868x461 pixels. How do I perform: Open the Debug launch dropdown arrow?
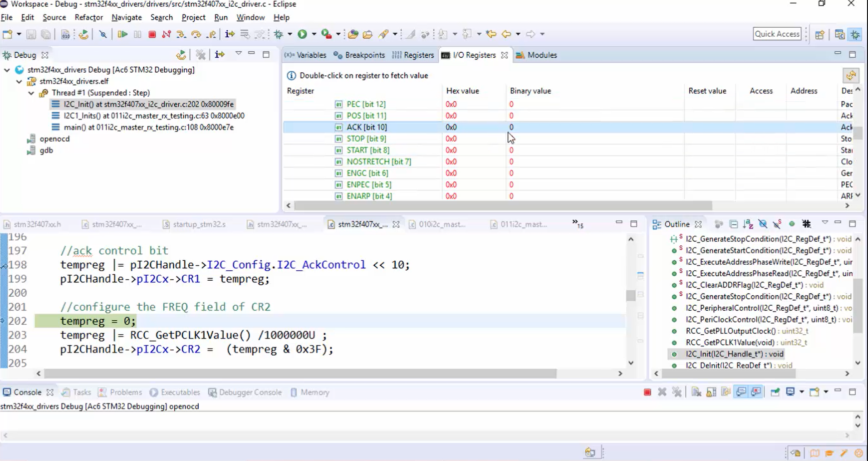click(x=289, y=34)
